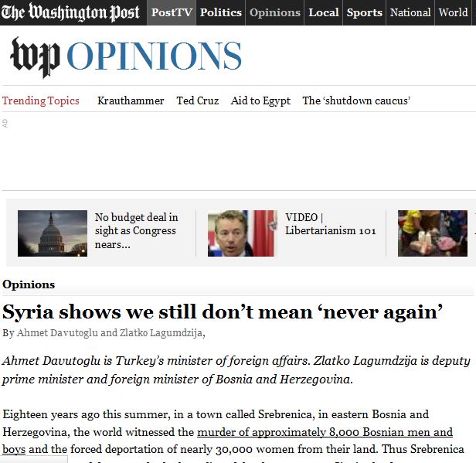Image resolution: width=476 pixels, height=463 pixels.
Task: Open the Local section
Action: pyautogui.click(x=324, y=12)
